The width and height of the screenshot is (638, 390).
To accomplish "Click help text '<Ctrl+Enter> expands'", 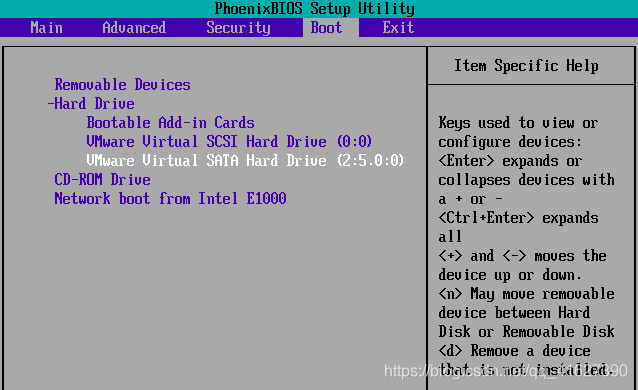I will point(518,218).
